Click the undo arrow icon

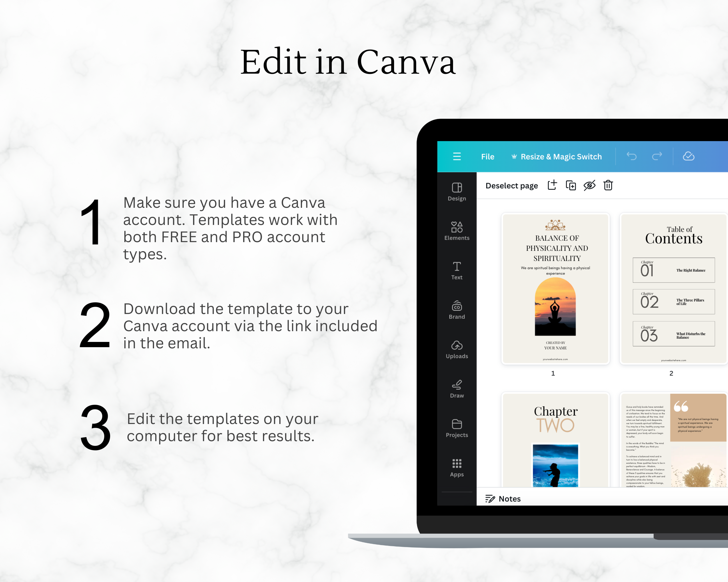(x=631, y=157)
